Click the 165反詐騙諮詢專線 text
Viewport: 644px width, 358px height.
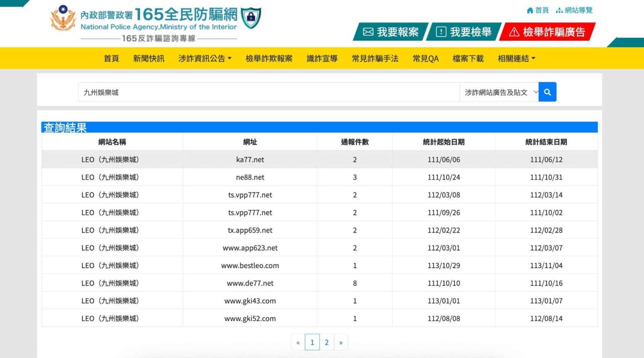(x=159, y=39)
